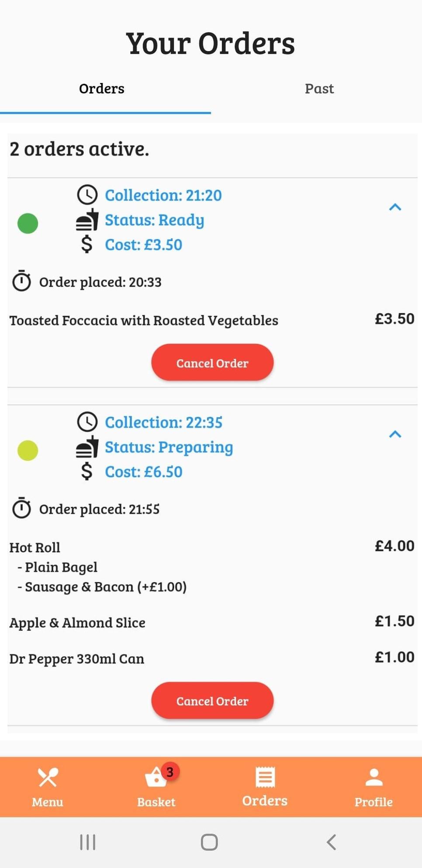Tap Android recent apps navigation button
The image size is (422, 868).
point(88,842)
